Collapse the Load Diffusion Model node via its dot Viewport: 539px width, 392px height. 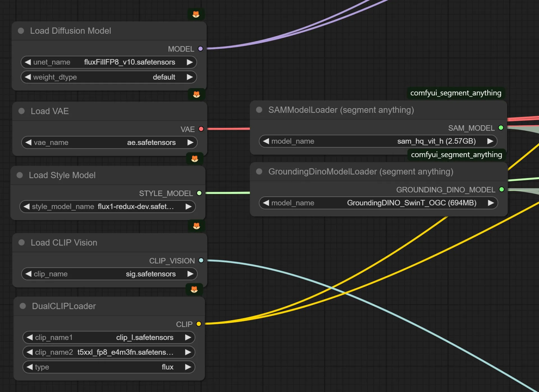click(x=21, y=31)
